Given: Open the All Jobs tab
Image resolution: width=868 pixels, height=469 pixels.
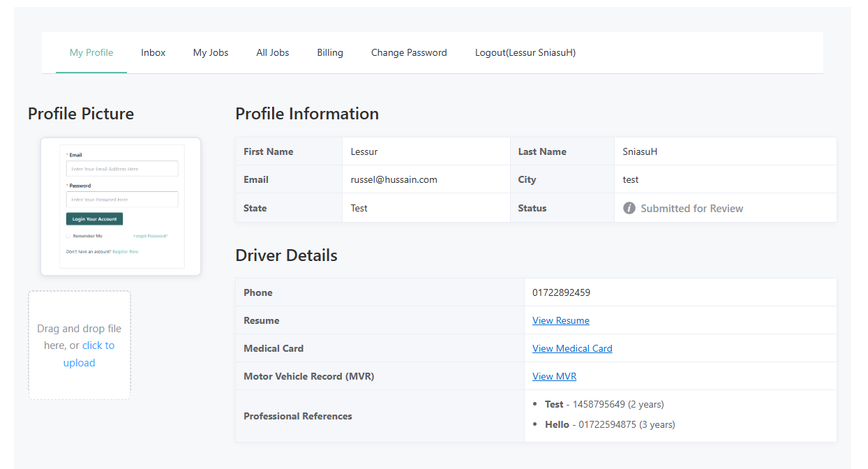Looking at the screenshot, I should [273, 52].
